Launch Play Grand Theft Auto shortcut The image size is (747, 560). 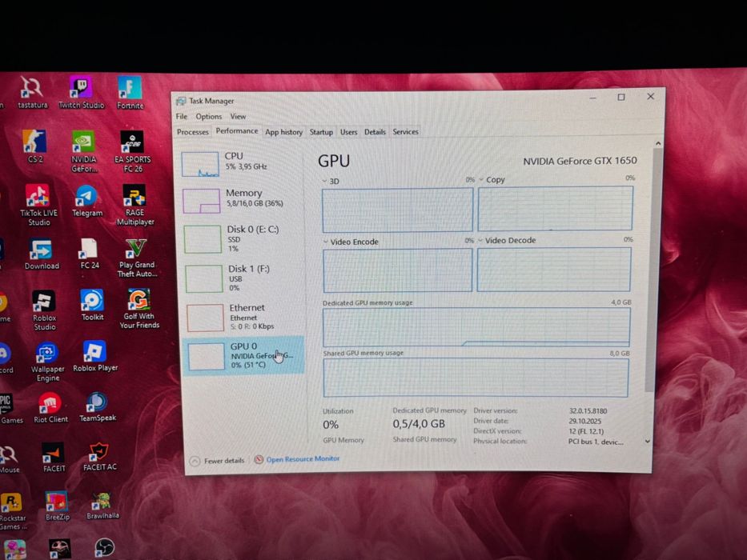137,258
